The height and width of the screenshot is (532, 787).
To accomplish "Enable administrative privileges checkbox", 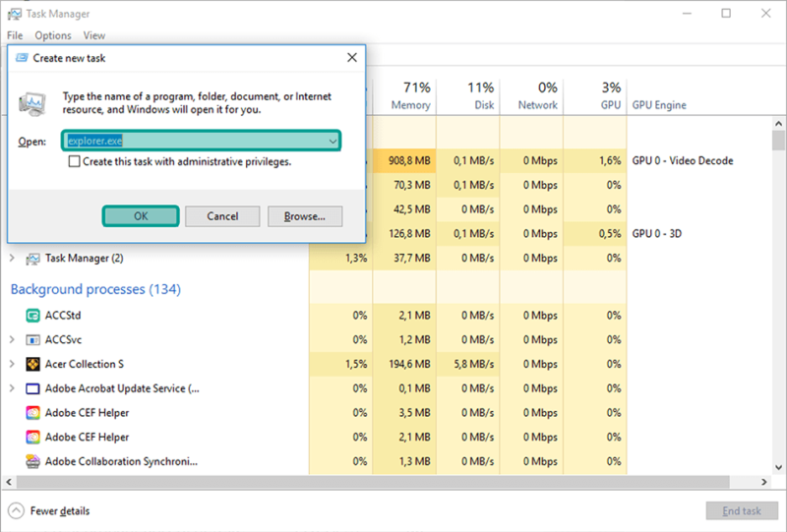I will (x=74, y=161).
